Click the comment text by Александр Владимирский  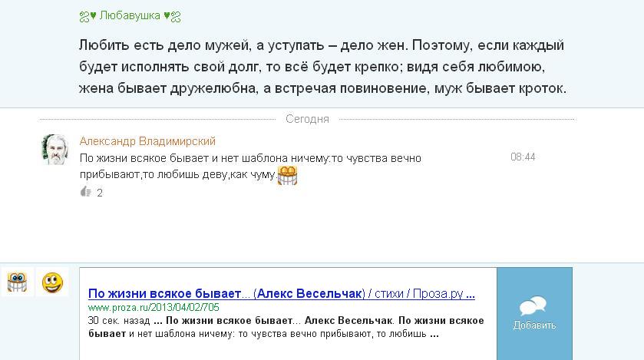(x=250, y=167)
